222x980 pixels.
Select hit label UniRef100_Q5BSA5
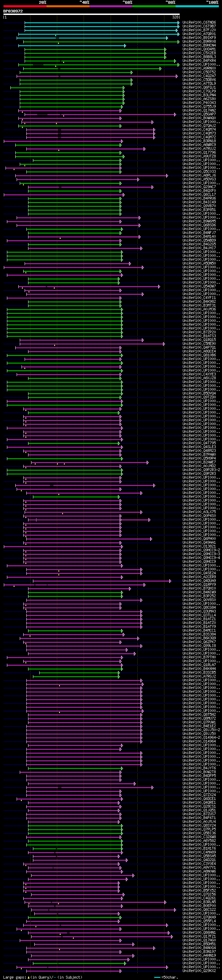click(x=199, y=856)
